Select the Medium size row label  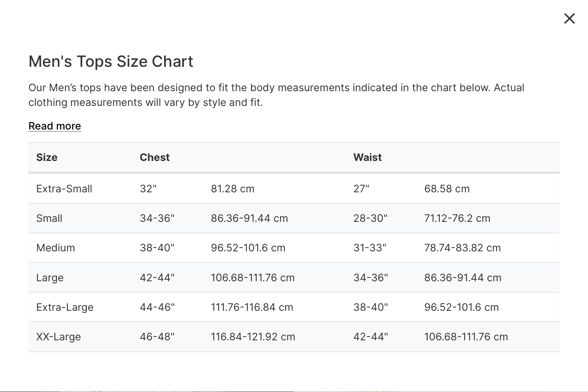(x=55, y=248)
